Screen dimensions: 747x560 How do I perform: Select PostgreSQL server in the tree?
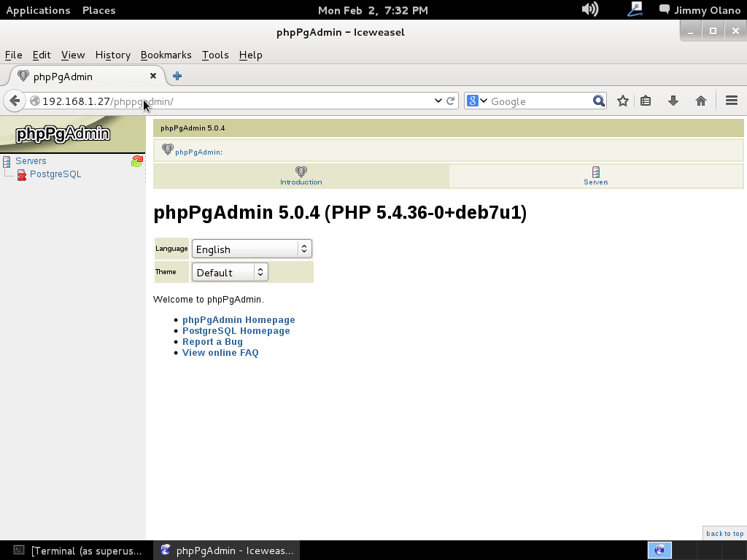(55, 174)
